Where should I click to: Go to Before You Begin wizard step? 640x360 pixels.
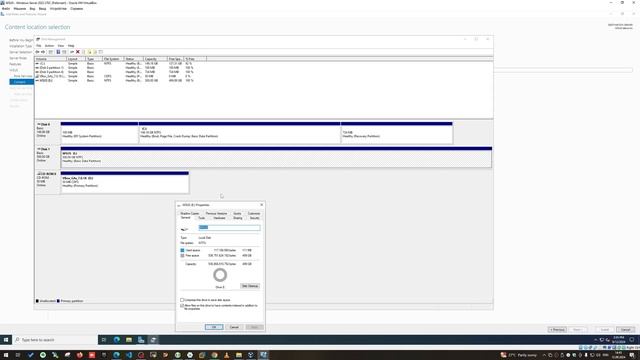(21, 40)
